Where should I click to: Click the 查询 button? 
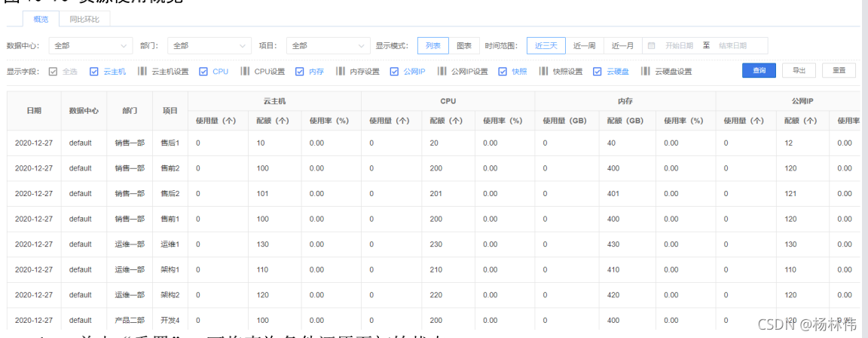[x=759, y=70]
